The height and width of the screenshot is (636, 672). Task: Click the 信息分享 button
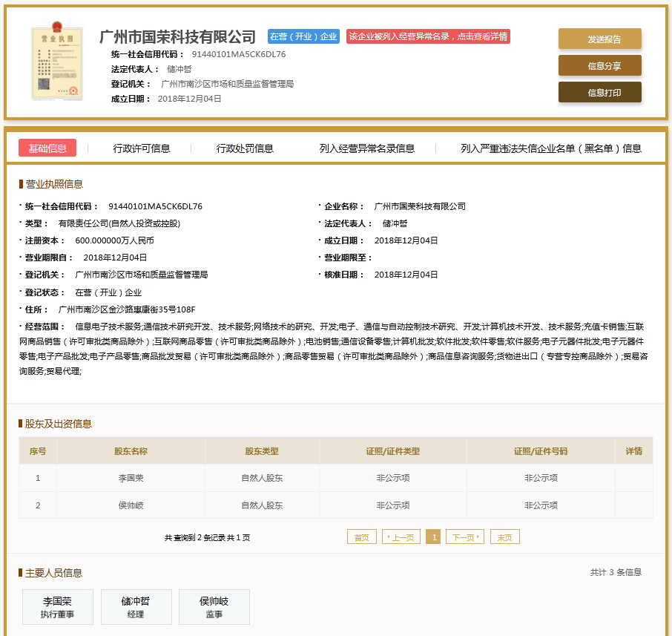tap(599, 66)
